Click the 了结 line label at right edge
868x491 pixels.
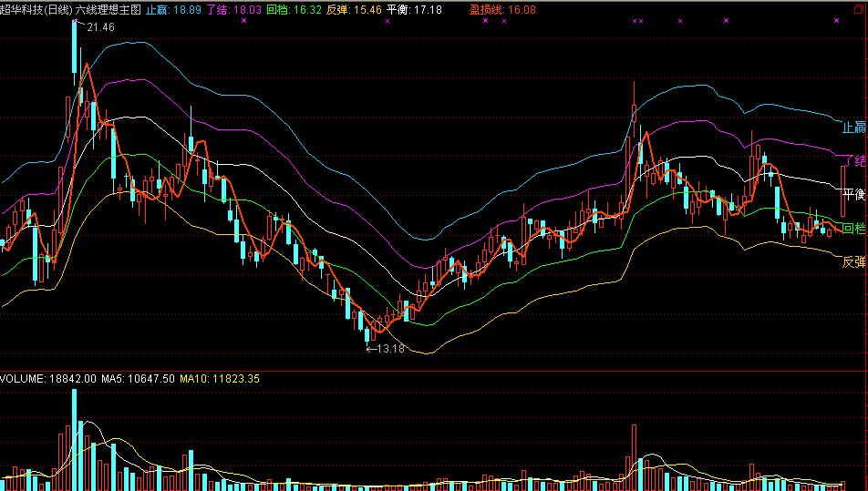click(855, 161)
